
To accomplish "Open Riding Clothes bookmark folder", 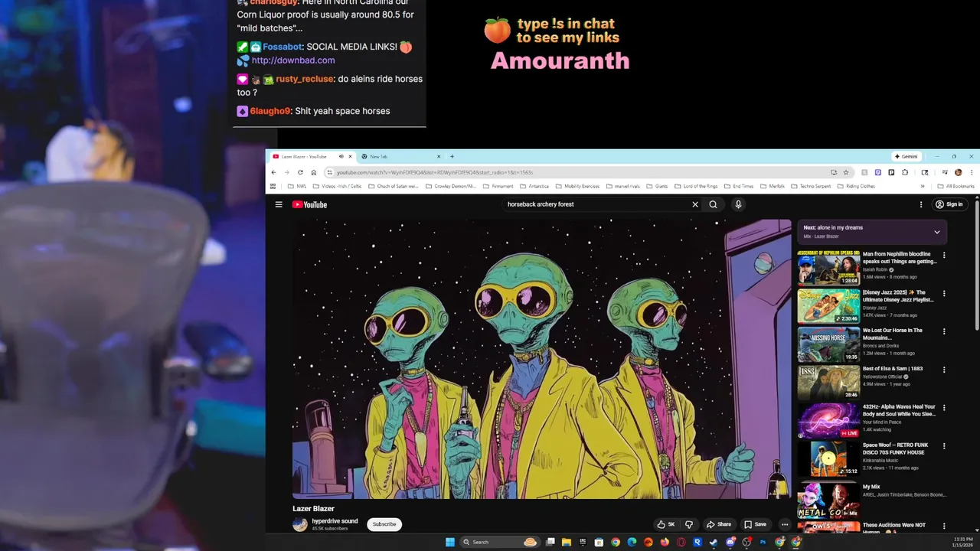I will click(x=856, y=186).
